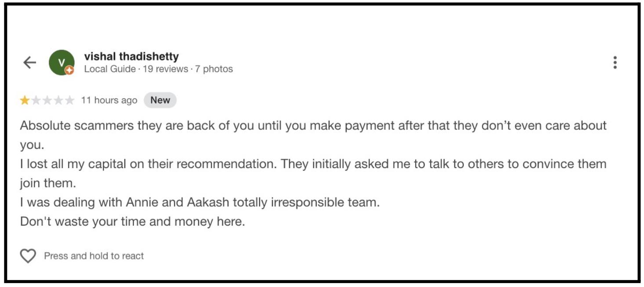Click the fourth grey star
Image resolution: width=644 pixels, height=287 pixels.
pyautogui.click(x=58, y=100)
